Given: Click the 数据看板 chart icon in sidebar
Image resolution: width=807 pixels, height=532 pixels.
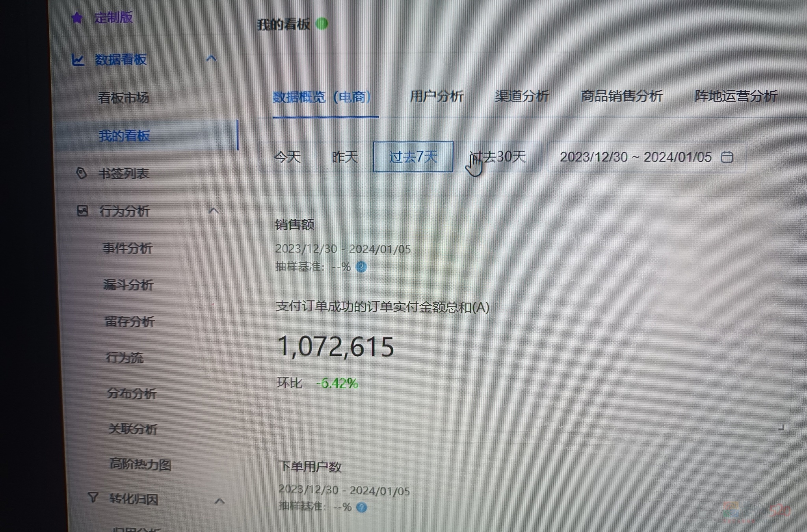Looking at the screenshot, I should [79, 59].
